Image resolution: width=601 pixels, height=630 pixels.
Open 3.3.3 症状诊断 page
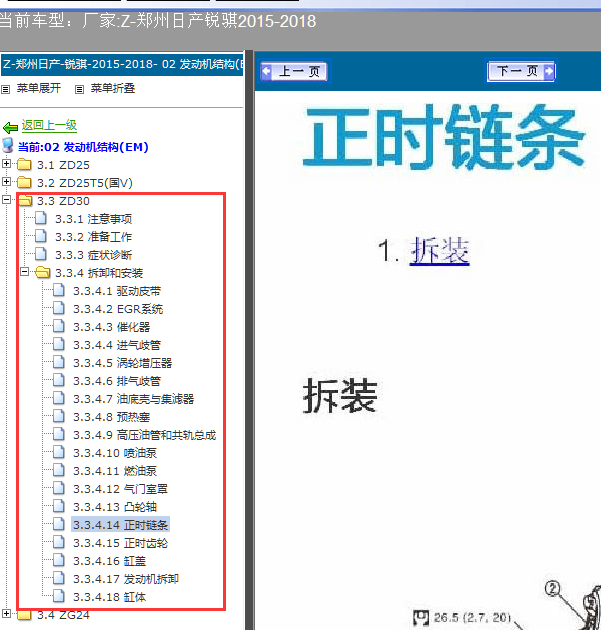pyautogui.click(x=94, y=255)
